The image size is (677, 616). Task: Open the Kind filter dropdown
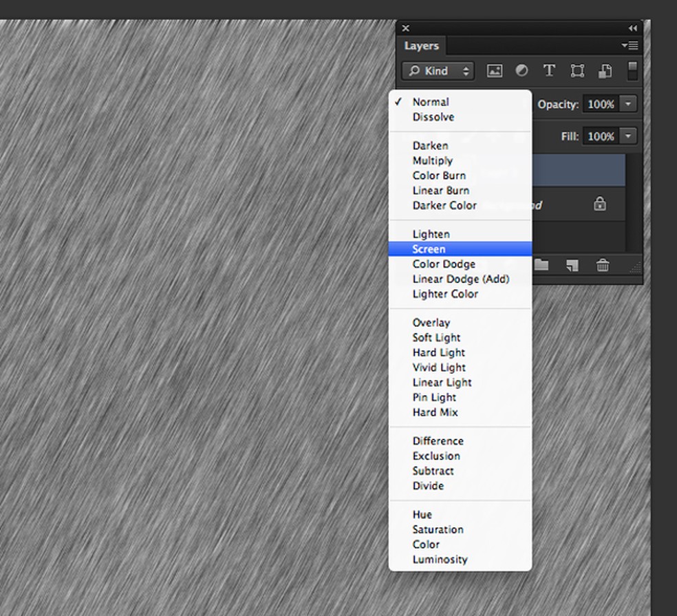(x=438, y=71)
